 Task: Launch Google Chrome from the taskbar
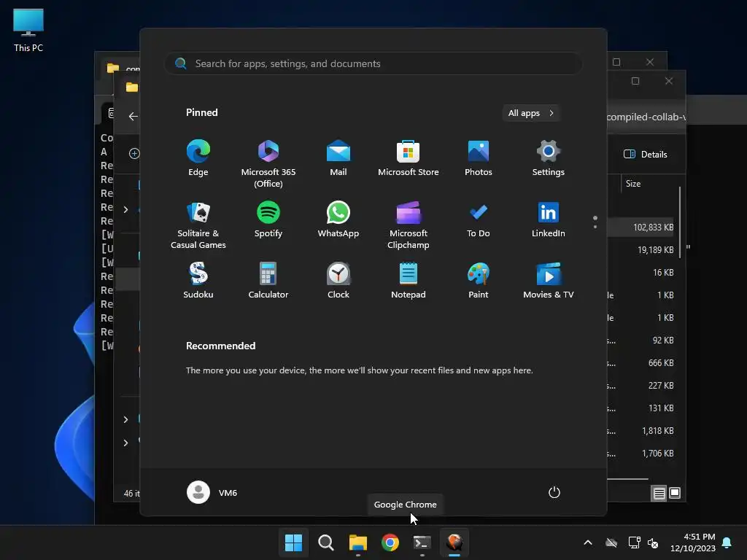click(x=390, y=542)
